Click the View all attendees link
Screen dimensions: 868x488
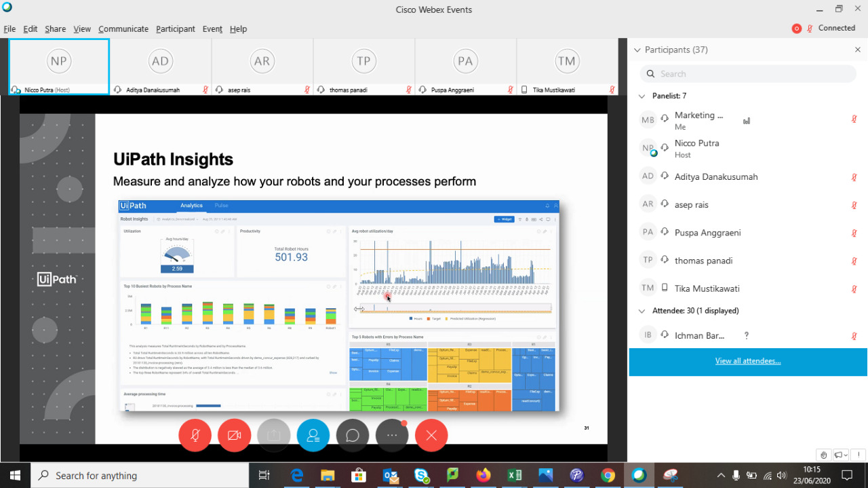tap(748, 361)
